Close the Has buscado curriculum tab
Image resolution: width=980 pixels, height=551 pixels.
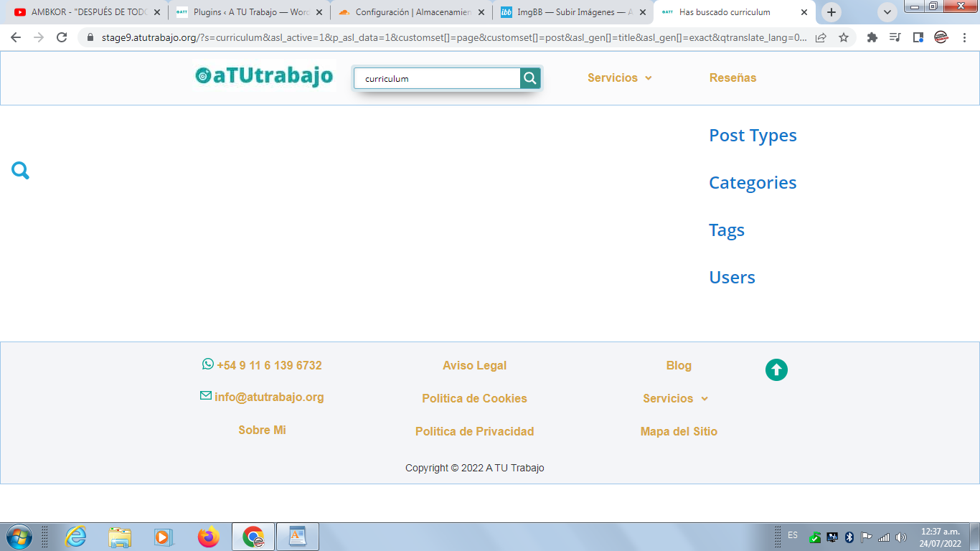[x=804, y=12]
